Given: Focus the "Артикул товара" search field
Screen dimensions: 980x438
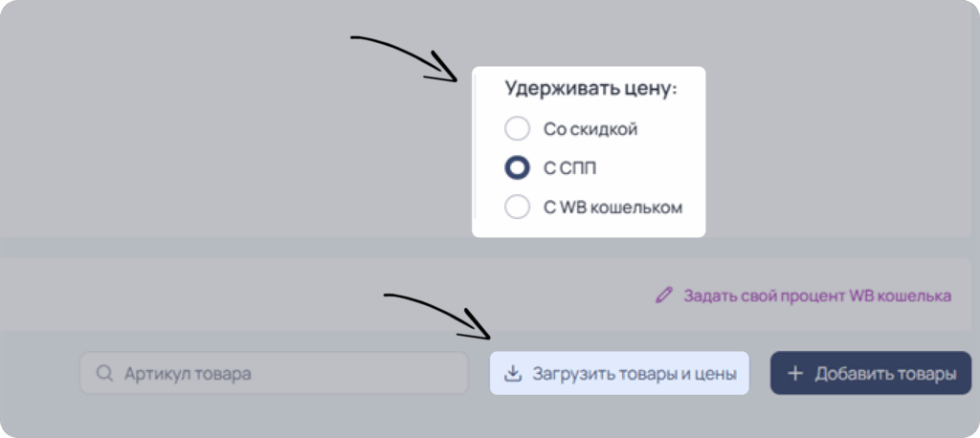Looking at the screenshot, I should coord(275,373).
